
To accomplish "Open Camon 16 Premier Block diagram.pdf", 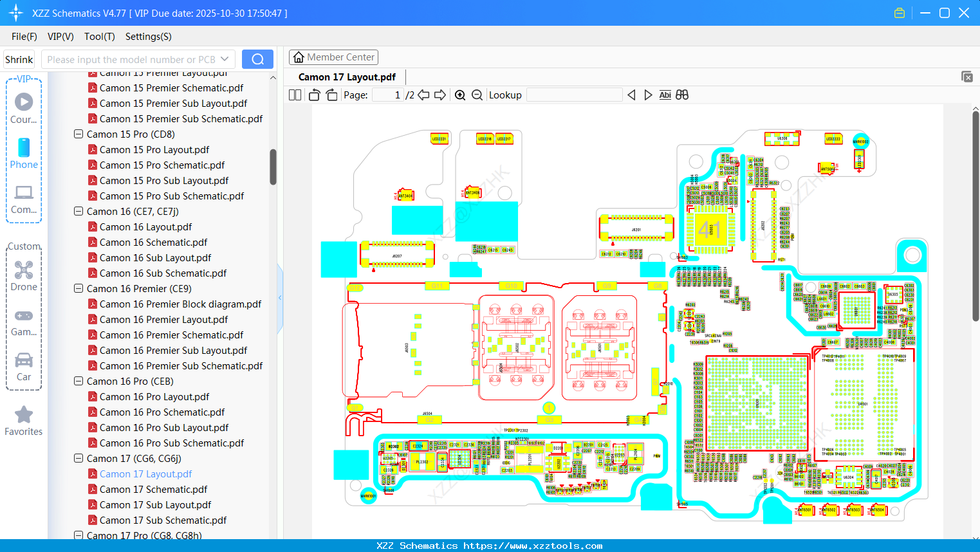I will pos(180,304).
